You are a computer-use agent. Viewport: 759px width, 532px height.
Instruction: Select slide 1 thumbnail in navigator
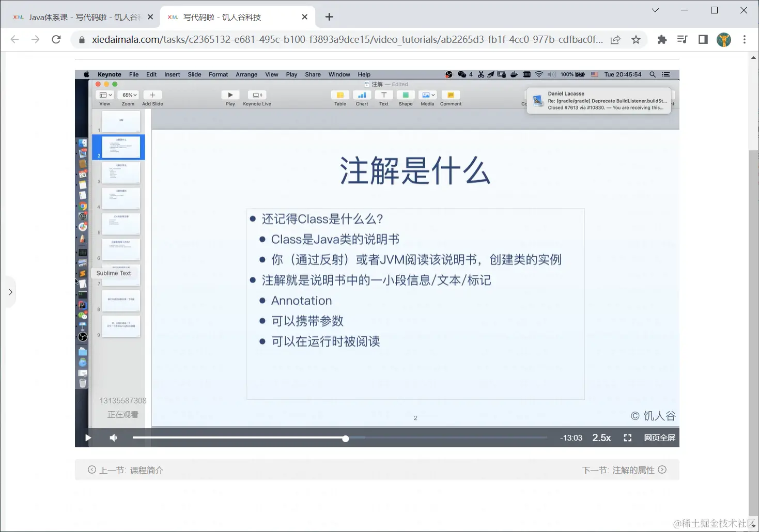tap(121, 122)
